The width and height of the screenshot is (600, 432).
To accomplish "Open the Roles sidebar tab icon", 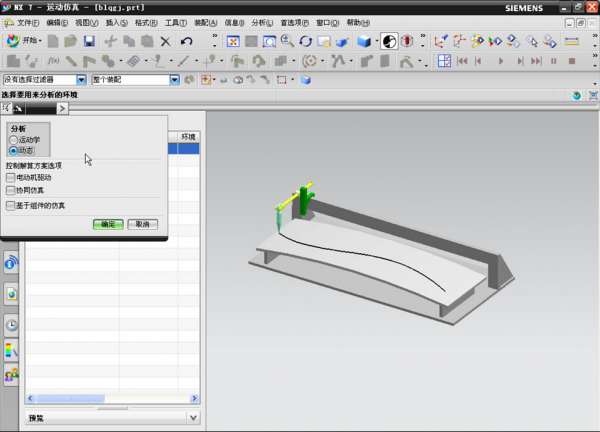I will click(x=11, y=375).
